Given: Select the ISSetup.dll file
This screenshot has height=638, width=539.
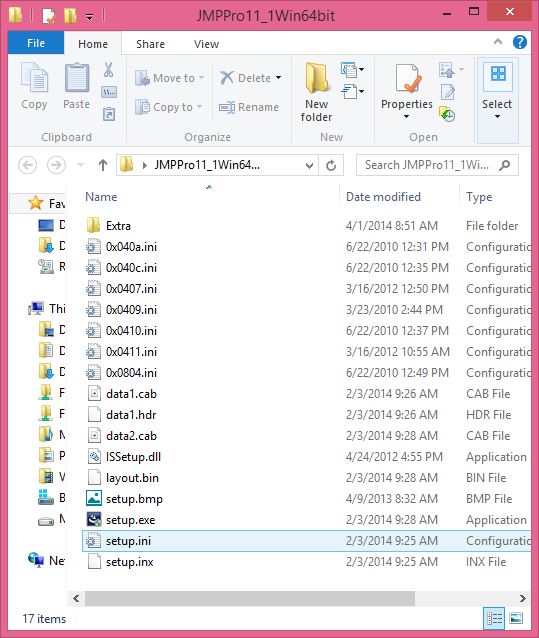Looking at the screenshot, I should click(x=306, y=457).
